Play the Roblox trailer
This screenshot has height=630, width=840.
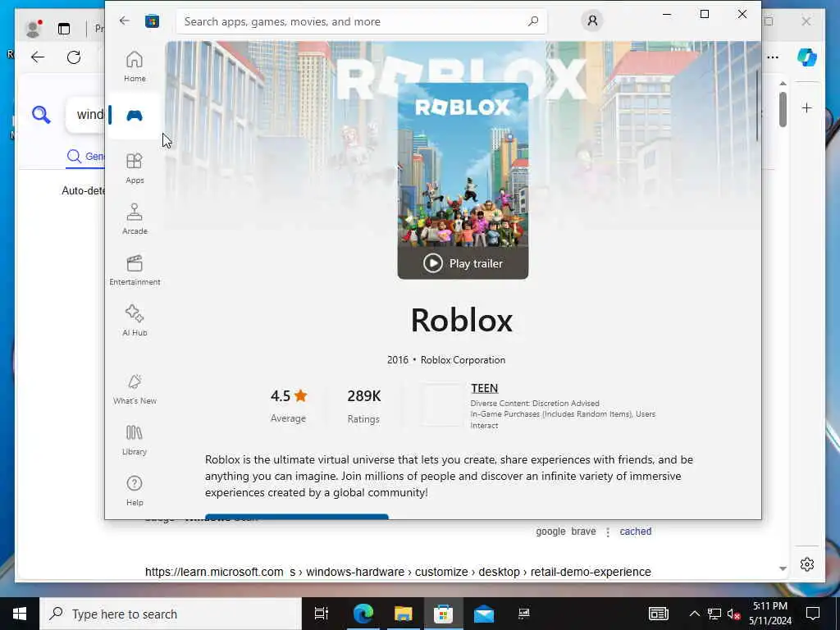pyautogui.click(x=463, y=263)
